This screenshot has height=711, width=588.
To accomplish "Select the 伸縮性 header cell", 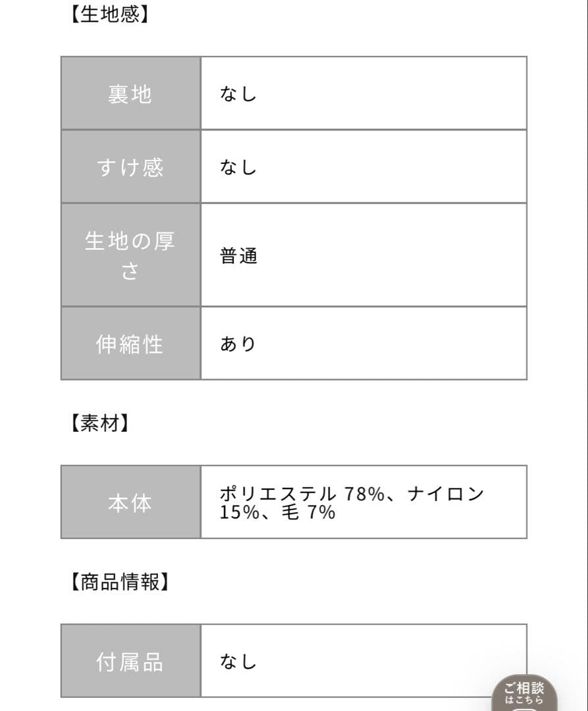I will coord(130,343).
